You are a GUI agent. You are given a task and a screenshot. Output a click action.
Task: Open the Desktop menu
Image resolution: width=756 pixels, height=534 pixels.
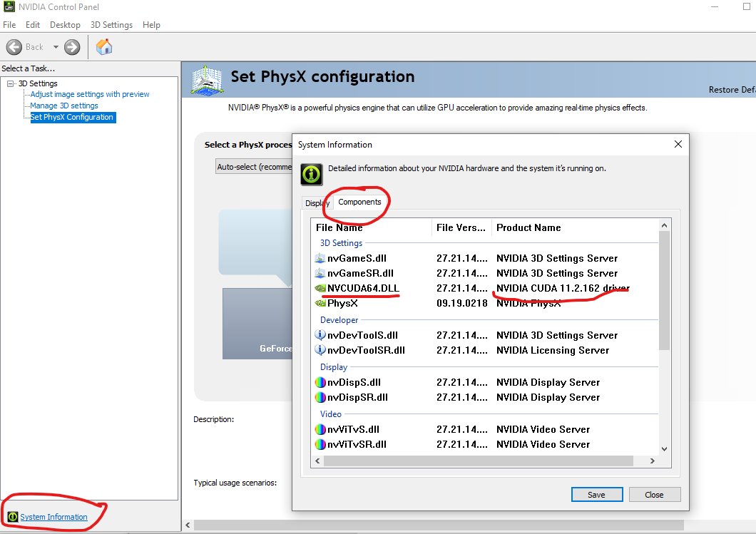(65, 24)
